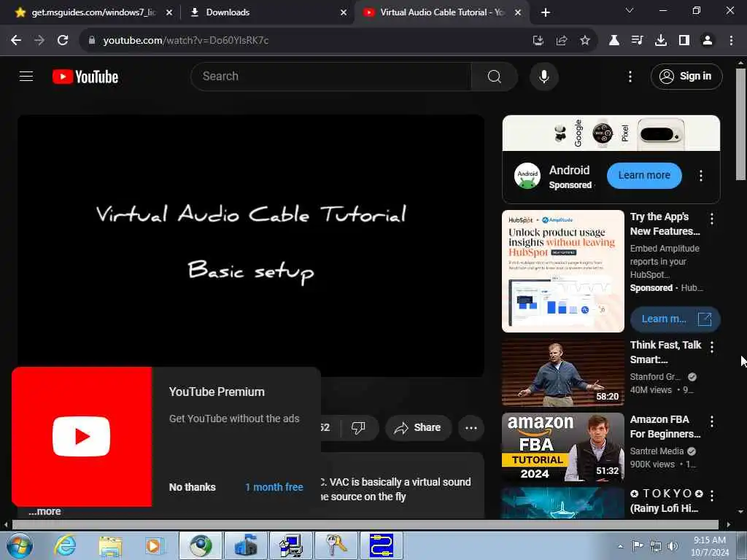Screen dimensions: 747x560
Task: Click the share page icon in address bar
Action: [562, 41]
